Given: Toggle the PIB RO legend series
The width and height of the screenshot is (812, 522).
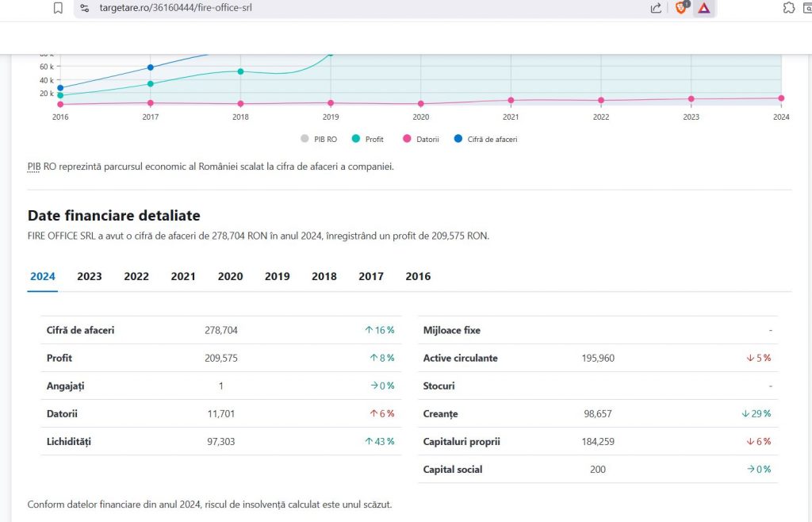Looking at the screenshot, I should [x=319, y=139].
